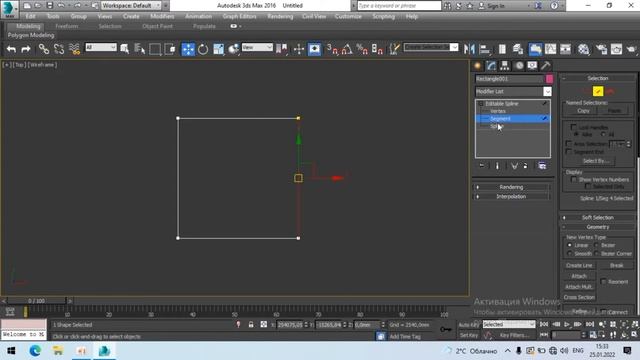Open the Rendering menu
This screenshot has height=360, width=640.
pyautogui.click(x=280, y=16)
